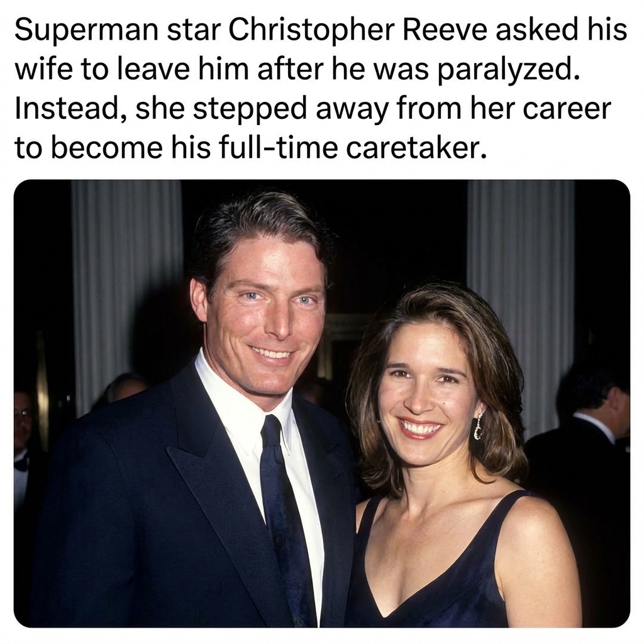The height and width of the screenshot is (644, 644).
Task: Click the man's dark navy necktie
Action: (283, 513)
